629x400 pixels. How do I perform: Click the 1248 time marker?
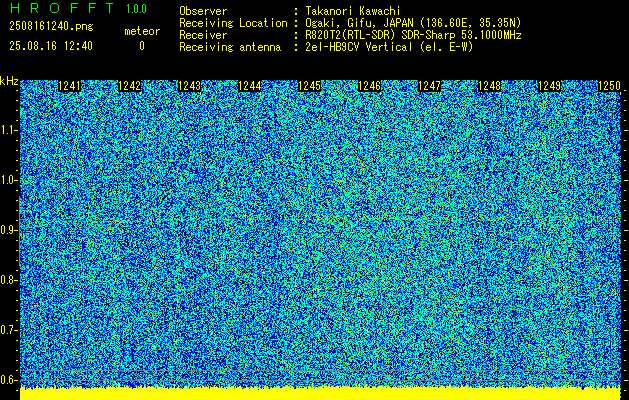tap(490, 86)
